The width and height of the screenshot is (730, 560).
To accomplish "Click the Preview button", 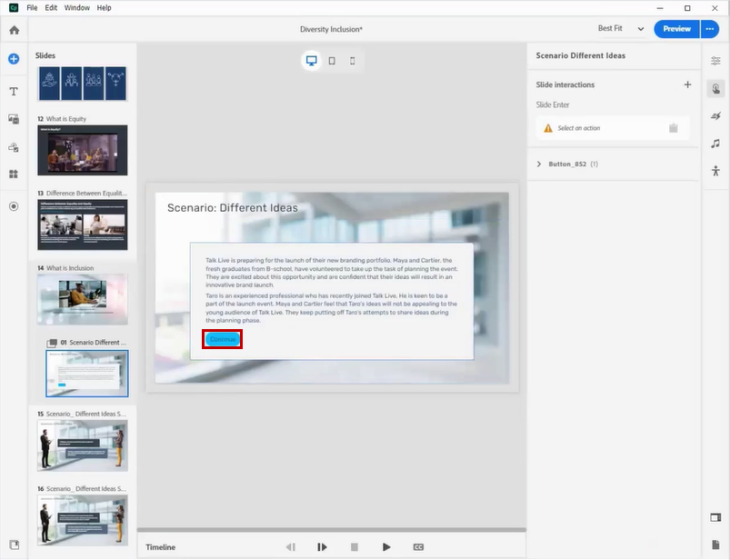I will click(676, 29).
